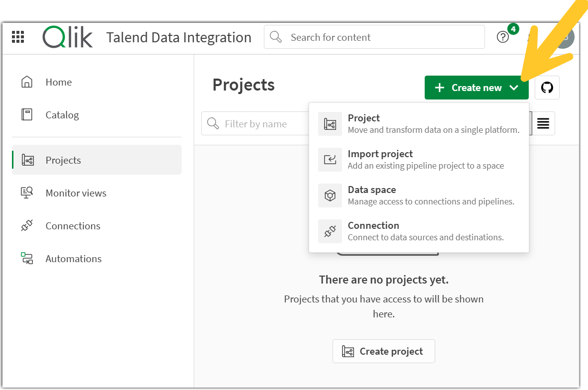Open the help question mark icon
Image resolution: width=588 pixels, height=390 pixels.
[x=502, y=37]
